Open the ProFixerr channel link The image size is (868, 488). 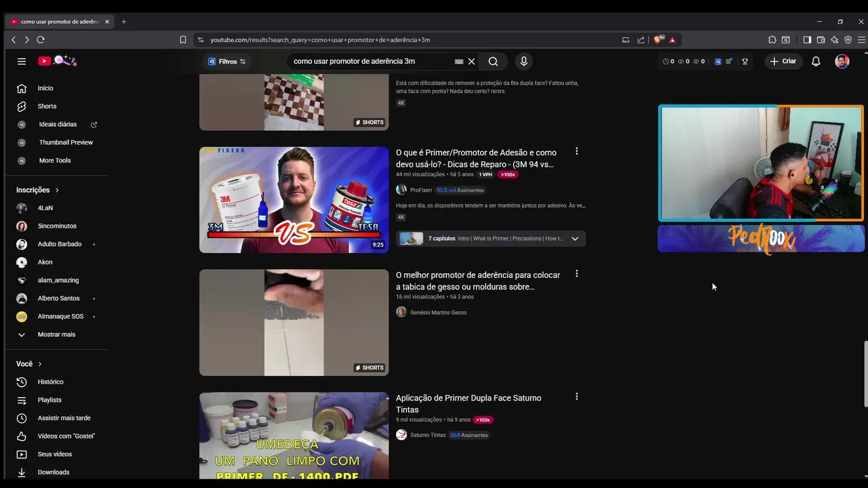tap(421, 190)
